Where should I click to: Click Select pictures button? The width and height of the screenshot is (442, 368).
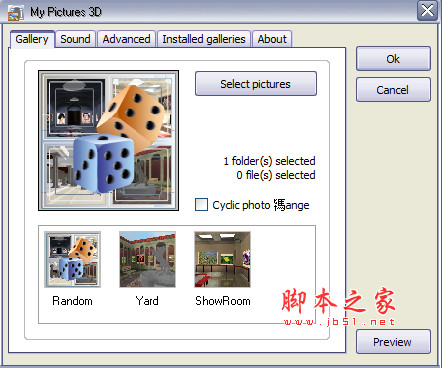tap(256, 84)
